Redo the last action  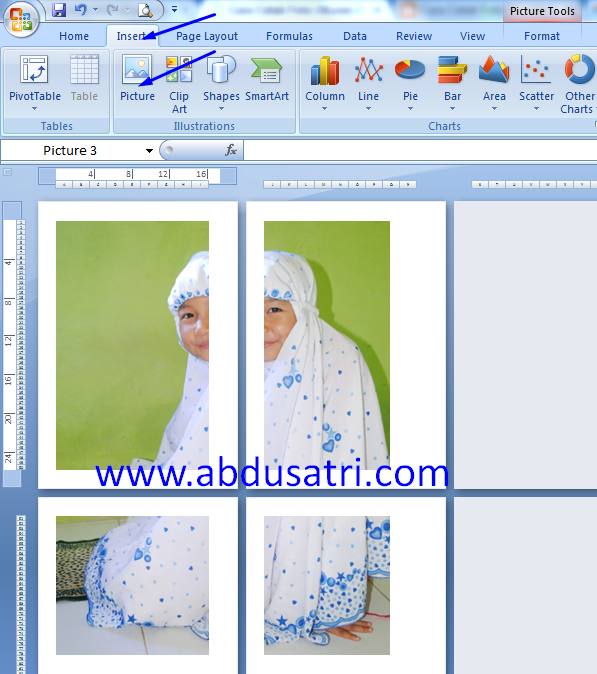tap(112, 9)
